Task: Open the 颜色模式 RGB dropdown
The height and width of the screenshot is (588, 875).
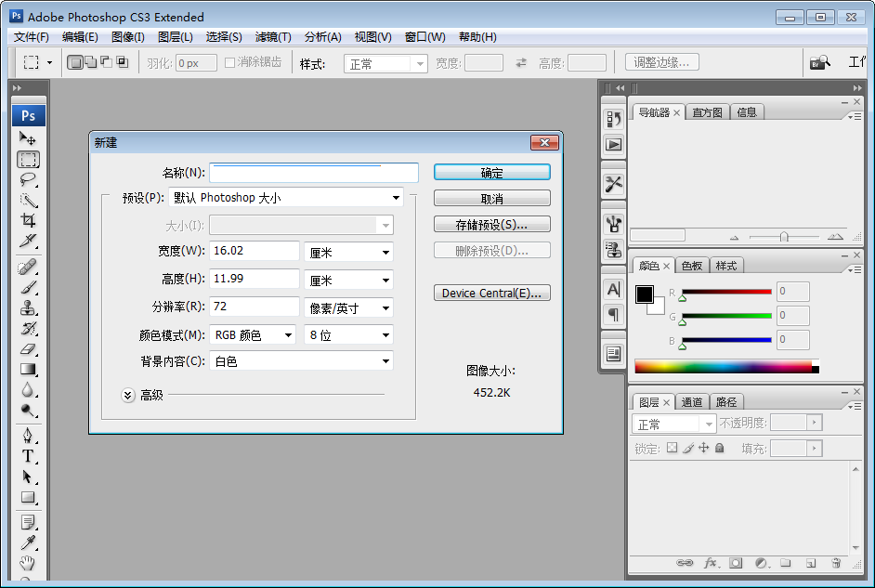Action: point(253,335)
